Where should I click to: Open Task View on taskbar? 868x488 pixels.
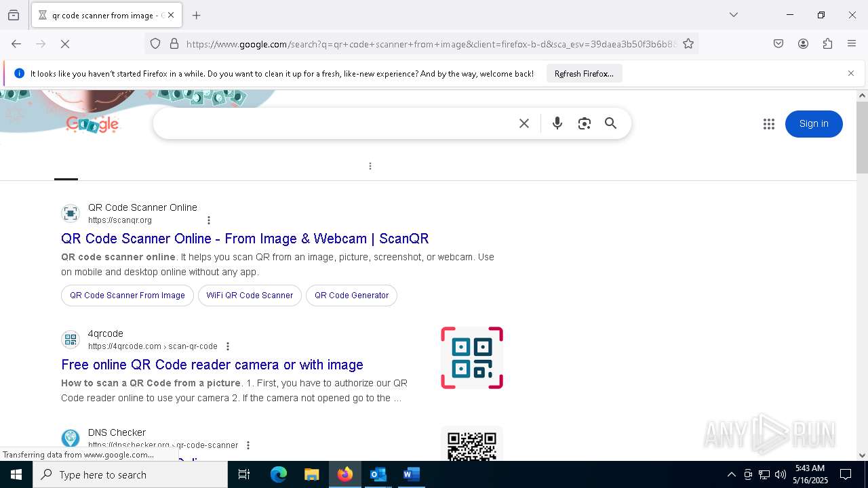coord(244,474)
